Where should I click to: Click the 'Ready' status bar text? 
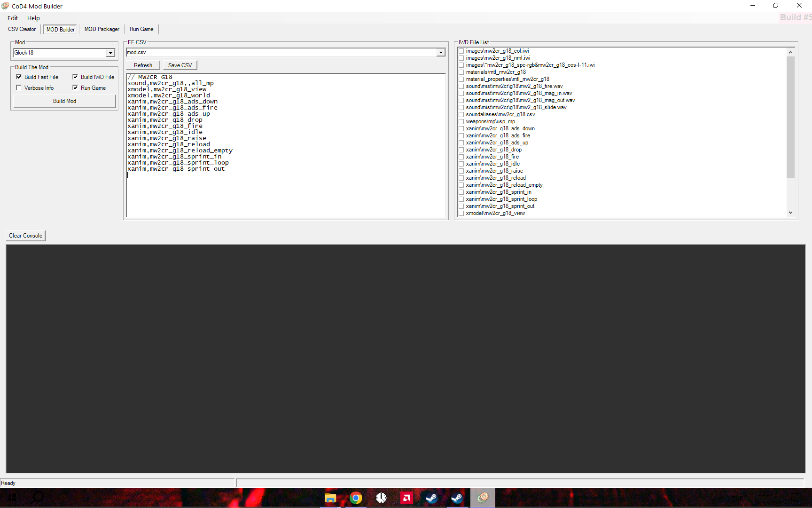click(8, 483)
